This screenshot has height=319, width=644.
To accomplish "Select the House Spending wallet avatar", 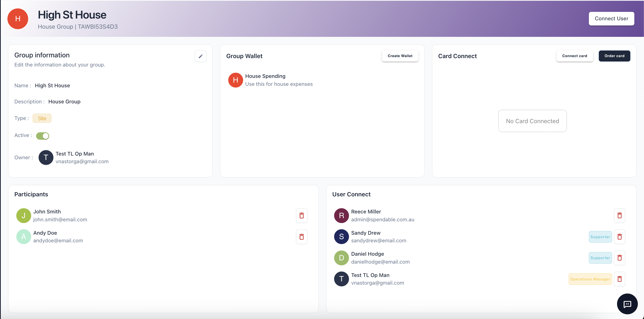I will click(x=235, y=80).
